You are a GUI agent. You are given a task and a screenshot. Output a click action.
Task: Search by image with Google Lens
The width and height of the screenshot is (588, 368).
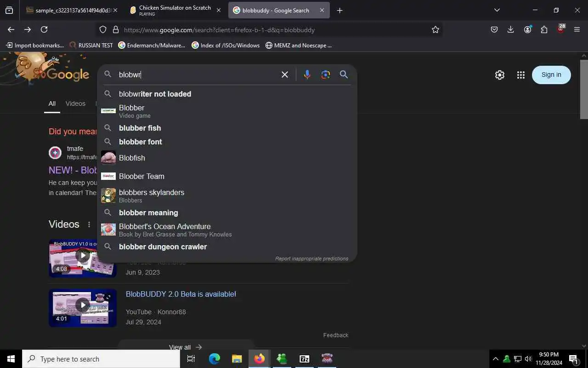click(326, 75)
